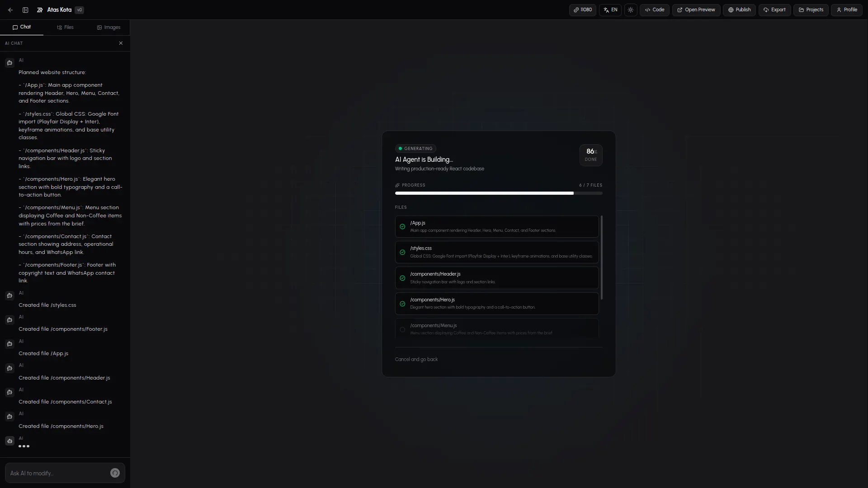
Task: Click Open Preview button
Action: coord(696,10)
